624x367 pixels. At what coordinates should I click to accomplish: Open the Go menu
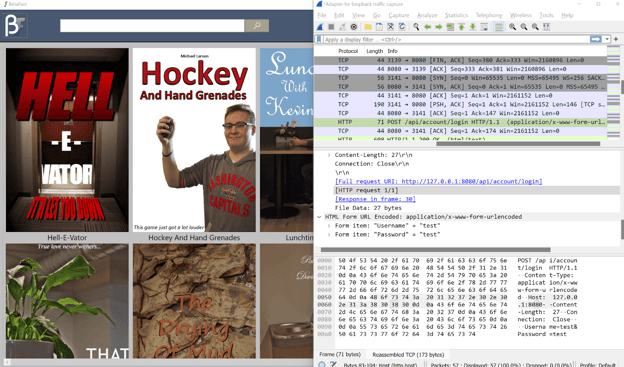[376, 16]
